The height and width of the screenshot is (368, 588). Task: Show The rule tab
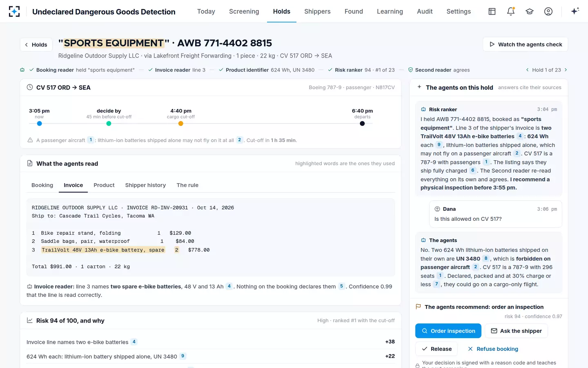(187, 185)
